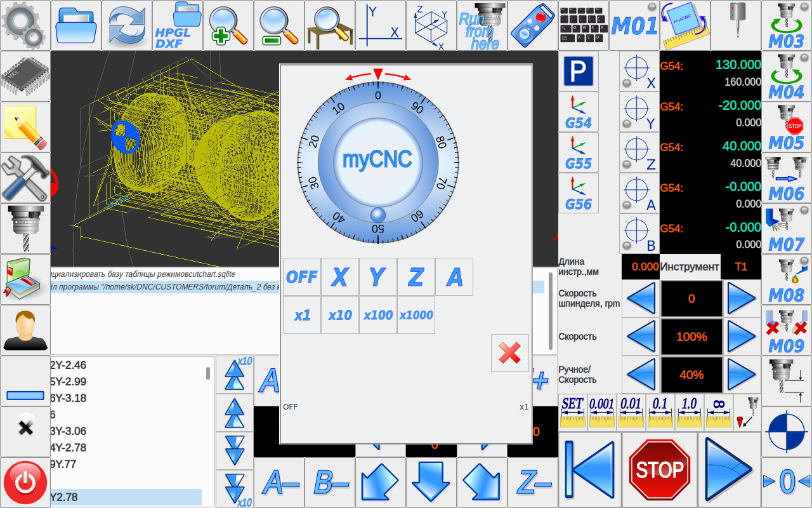Open the microchip hardware diagnostics icon
This screenshot has width=812, height=508.
pos(25,76)
